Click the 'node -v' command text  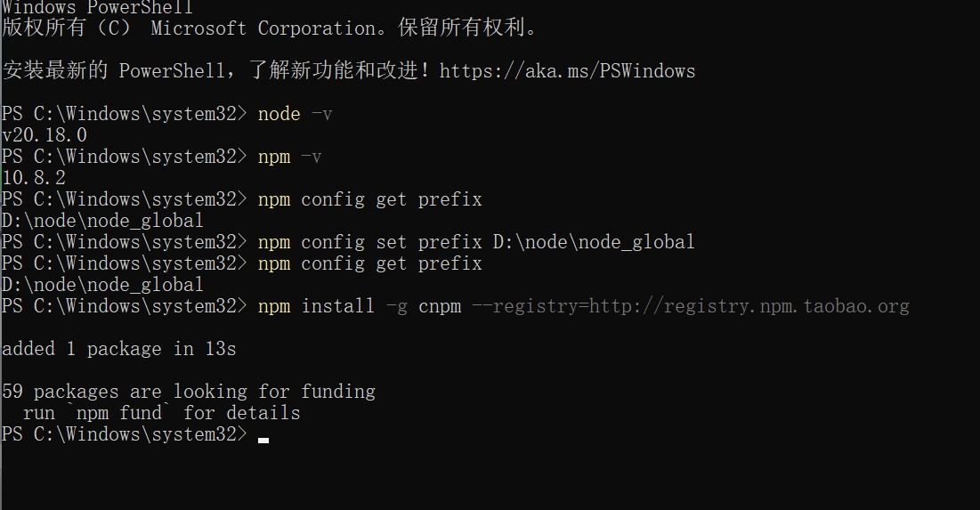(295, 114)
